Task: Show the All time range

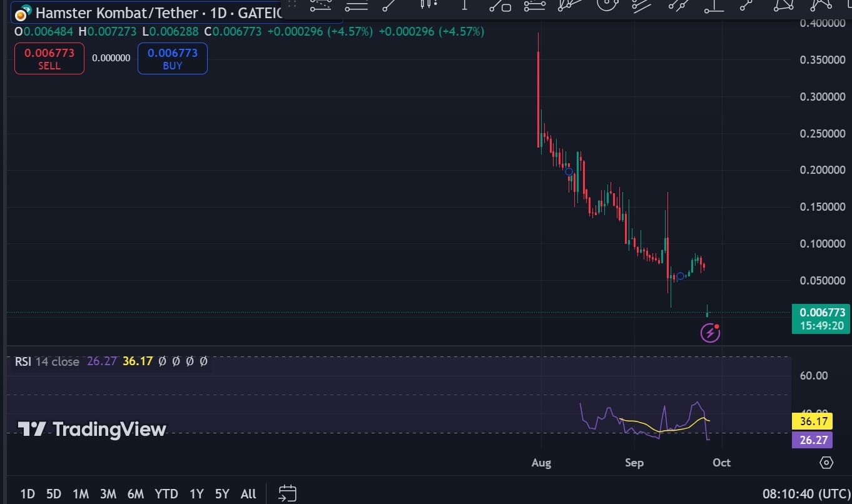Action: (x=248, y=494)
